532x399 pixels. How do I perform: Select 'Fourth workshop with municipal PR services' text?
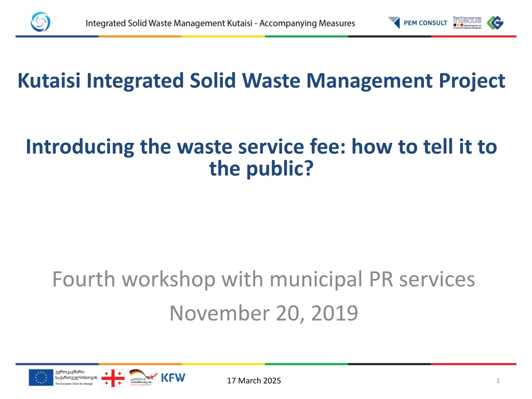[263, 280]
